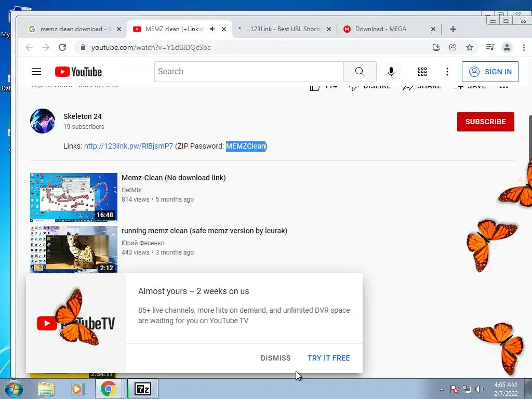Open the YouTube hamburger guide menu
Viewport: 532px width, 399px height.
click(x=36, y=72)
